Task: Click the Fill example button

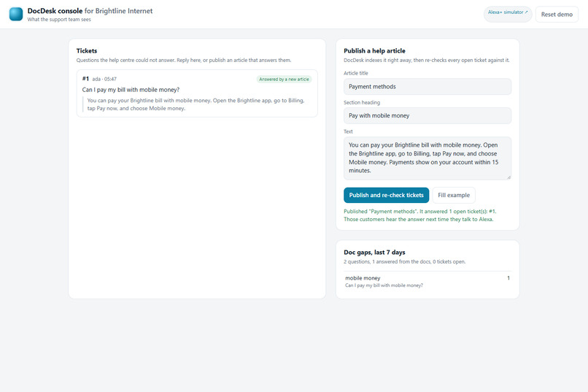Action: coord(454,195)
